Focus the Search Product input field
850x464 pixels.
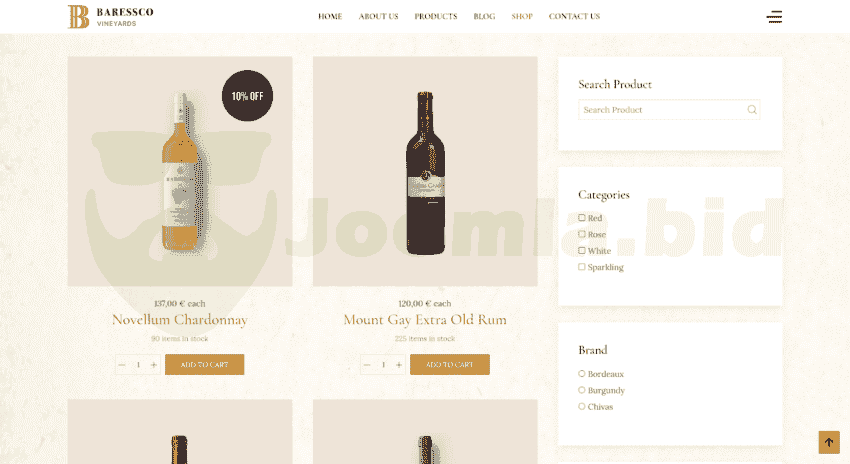669,109
